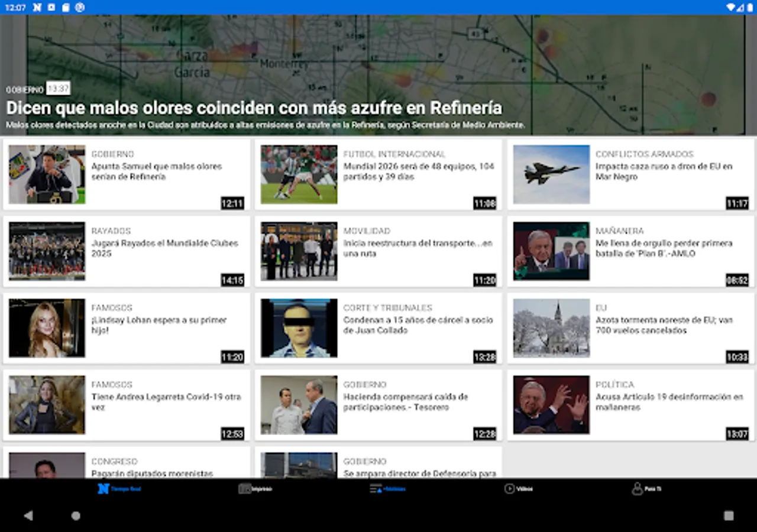Open the Para Ti profile icon
This screenshot has height=532, width=757.
click(x=637, y=489)
